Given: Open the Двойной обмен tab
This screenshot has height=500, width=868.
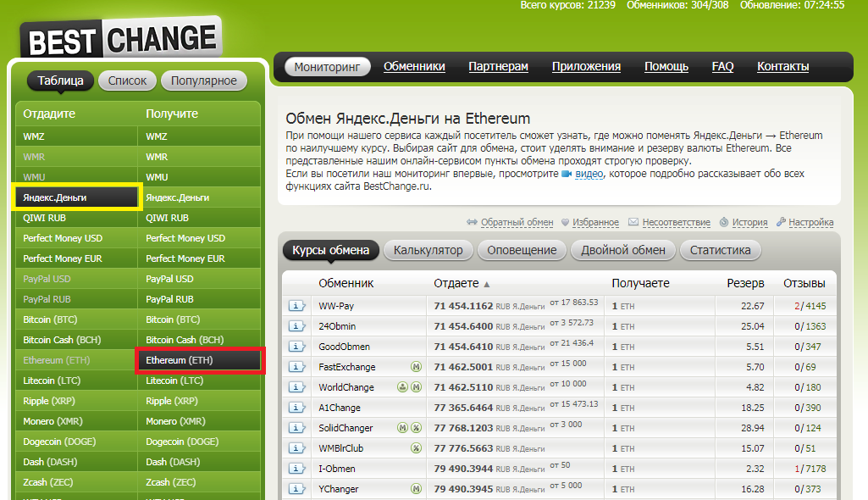Looking at the screenshot, I should pos(622,250).
